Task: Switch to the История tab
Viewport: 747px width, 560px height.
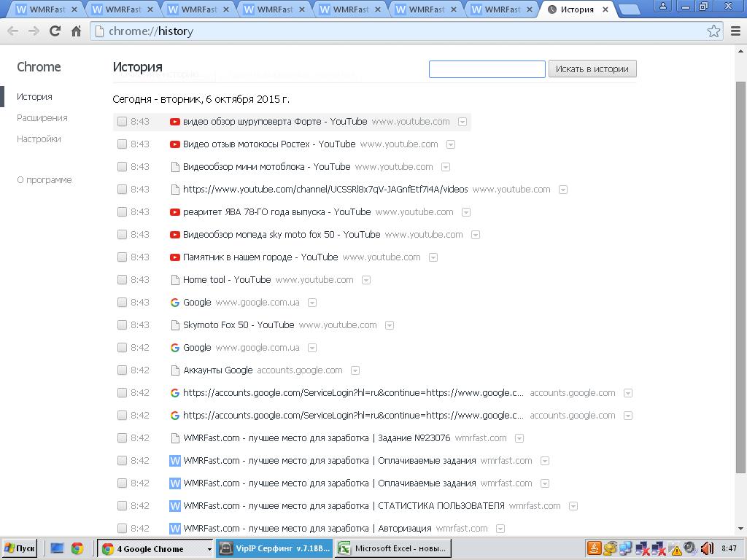Action: pos(576,9)
